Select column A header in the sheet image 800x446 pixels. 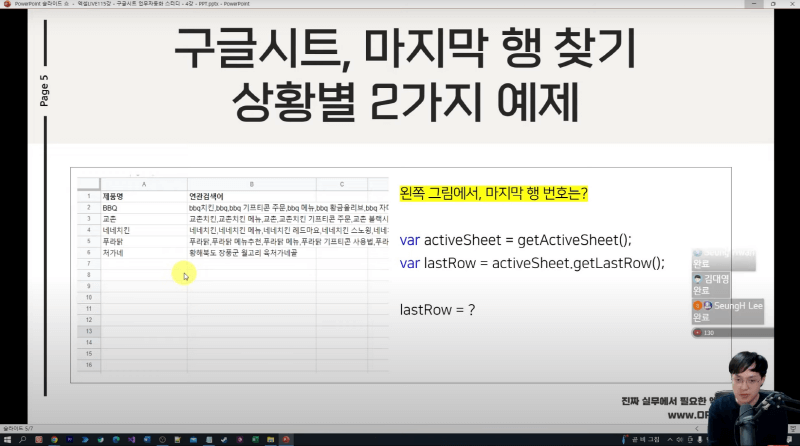(144, 184)
